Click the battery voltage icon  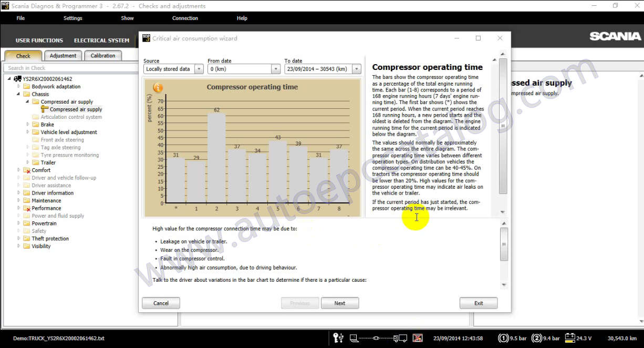point(569,338)
